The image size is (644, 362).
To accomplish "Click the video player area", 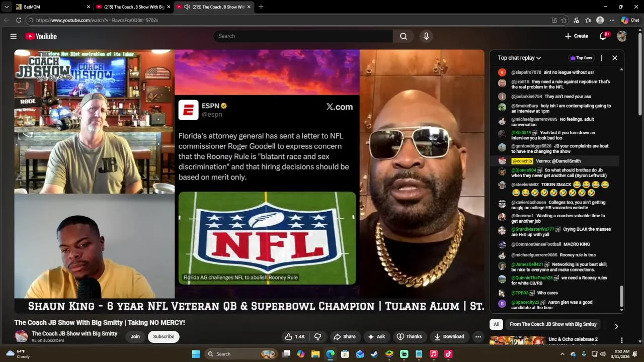I will [249, 181].
